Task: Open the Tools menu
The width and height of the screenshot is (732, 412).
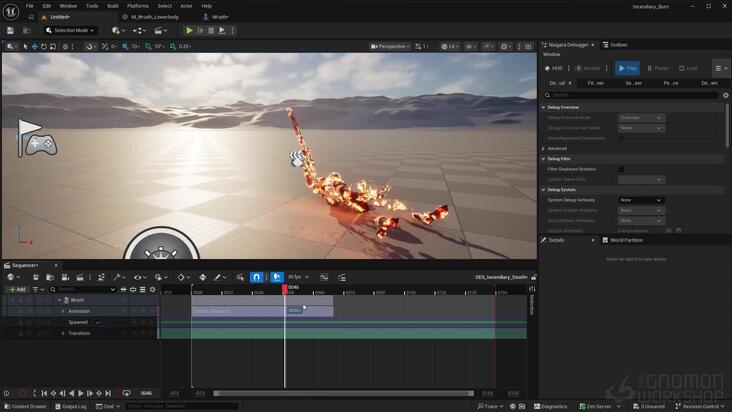Action: [x=92, y=6]
